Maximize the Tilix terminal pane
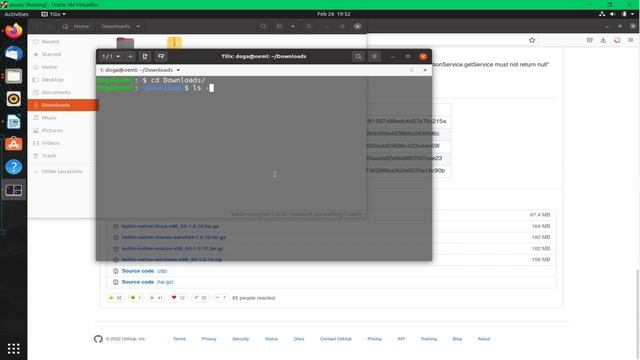Screen dimensions: 640x360 411,70
